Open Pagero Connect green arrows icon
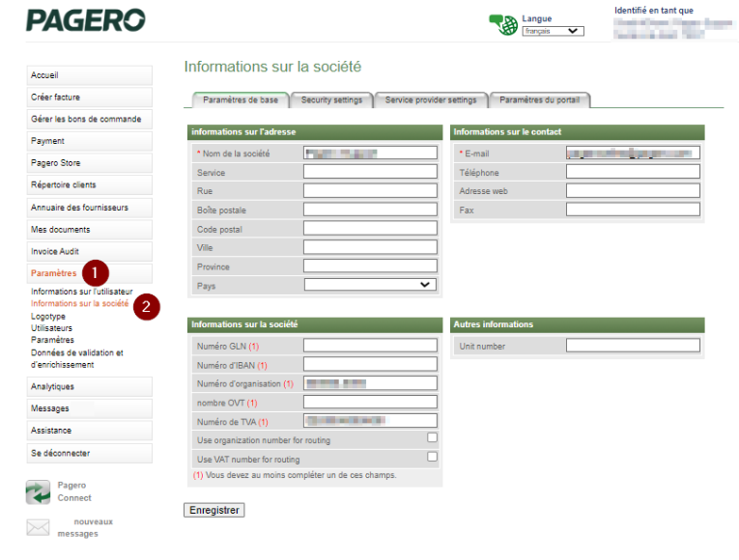739x560 pixels. pyautogui.click(x=38, y=491)
